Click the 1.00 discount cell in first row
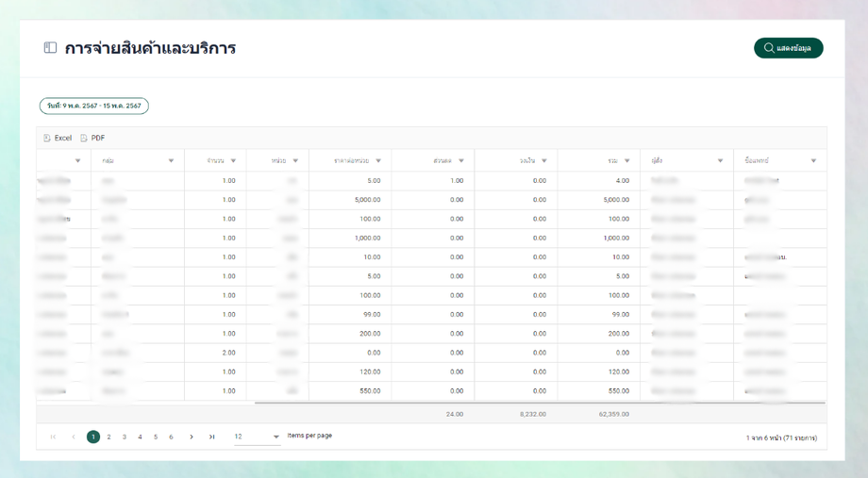The image size is (868, 478). tap(457, 180)
